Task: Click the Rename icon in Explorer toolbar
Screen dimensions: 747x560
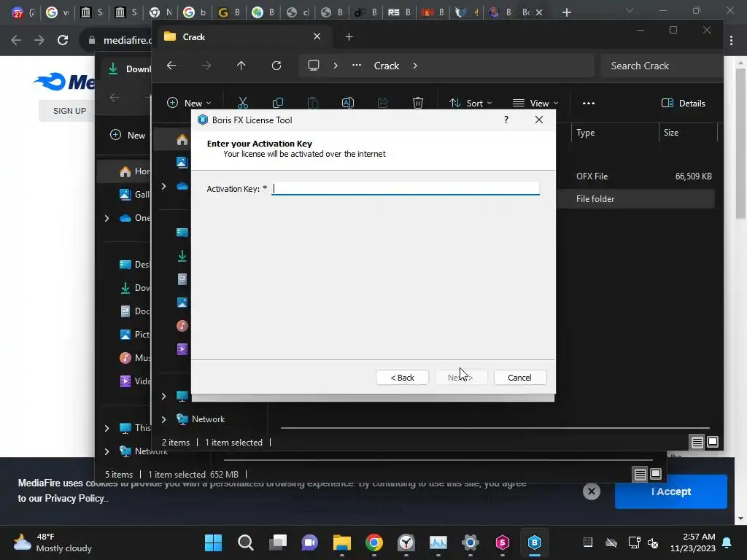Action: tap(348, 103)
